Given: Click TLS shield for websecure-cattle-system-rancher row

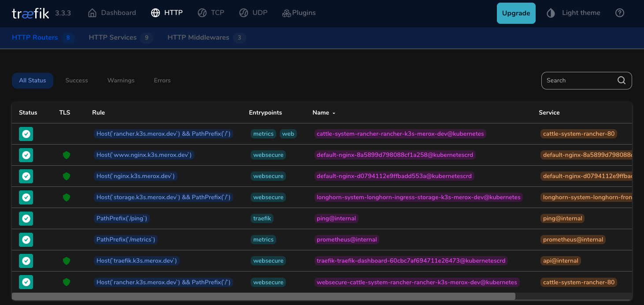Looking at the screenshot, I should pyautogui.click(x=67, y=282).
